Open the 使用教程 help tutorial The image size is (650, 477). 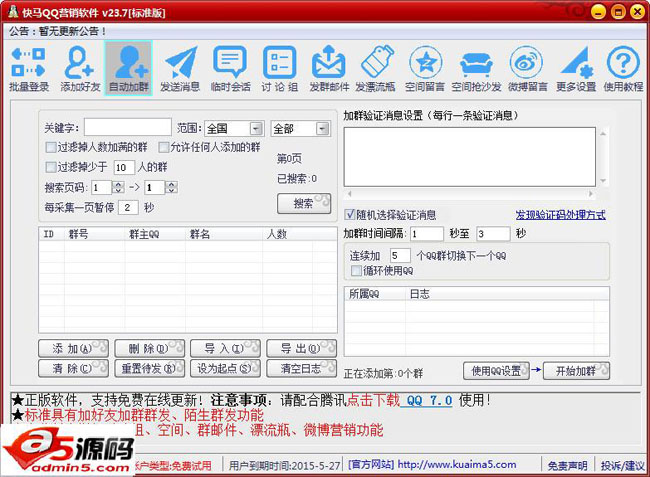(623, 69)
